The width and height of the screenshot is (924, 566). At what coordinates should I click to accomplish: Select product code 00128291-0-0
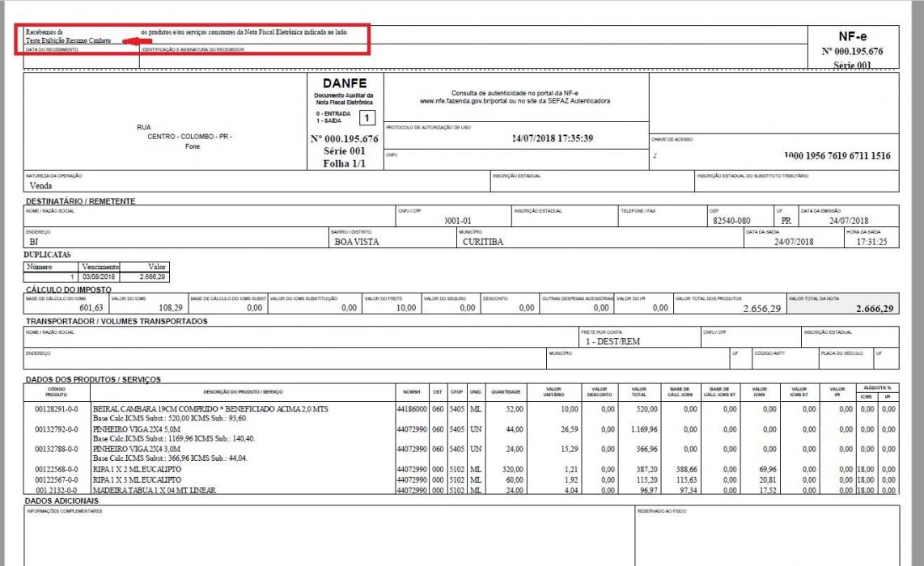click(x=57, y=409)
